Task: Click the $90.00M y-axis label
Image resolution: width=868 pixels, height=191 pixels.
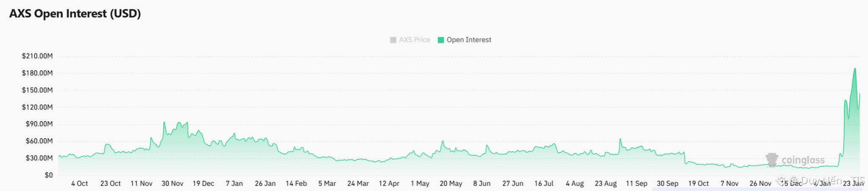Action: tap(39, 124)
